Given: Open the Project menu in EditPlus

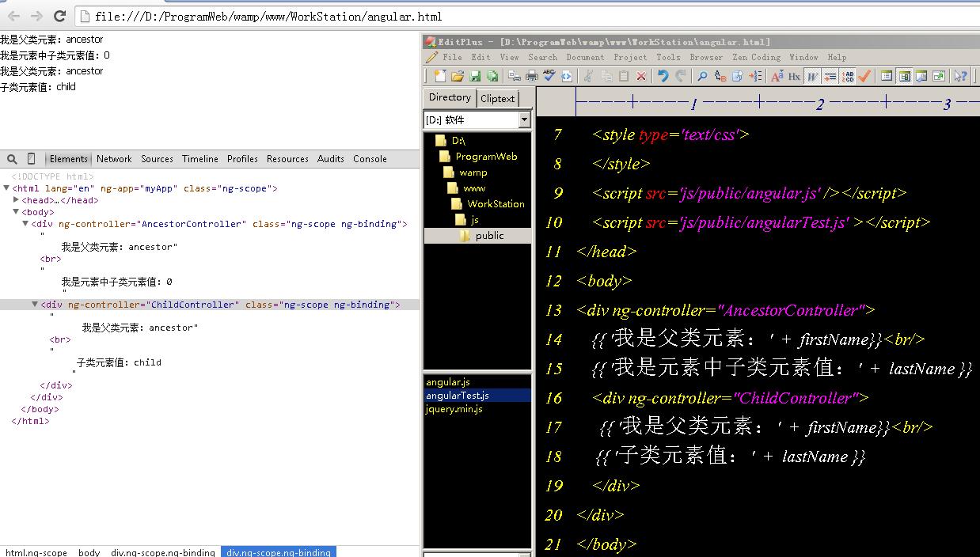Looking at the screenshot, I should point(630,57).
